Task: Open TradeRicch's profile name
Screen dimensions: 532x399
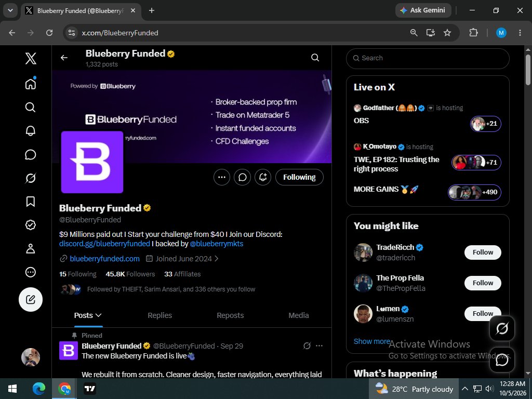Action: click(395, 247)
